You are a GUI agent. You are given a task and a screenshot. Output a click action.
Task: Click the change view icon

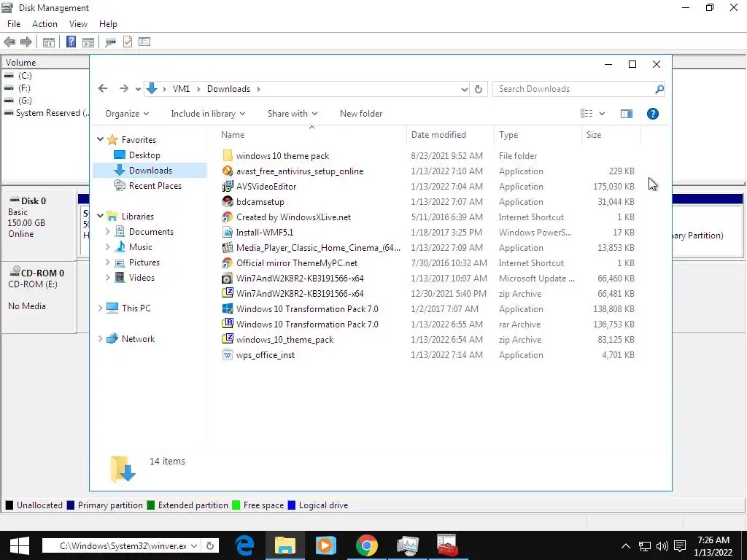pyautogui.click(x=587, y=113)
